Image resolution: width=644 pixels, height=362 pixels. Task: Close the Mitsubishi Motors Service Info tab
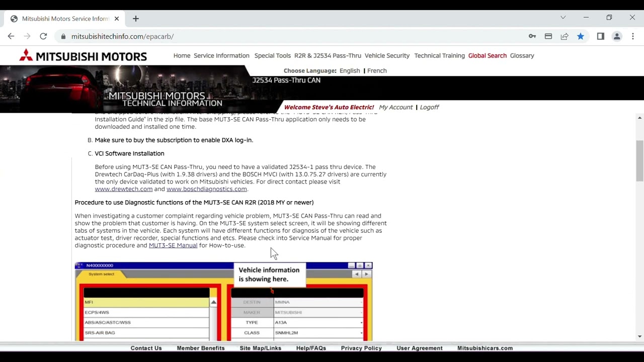[x=117, y=19]
